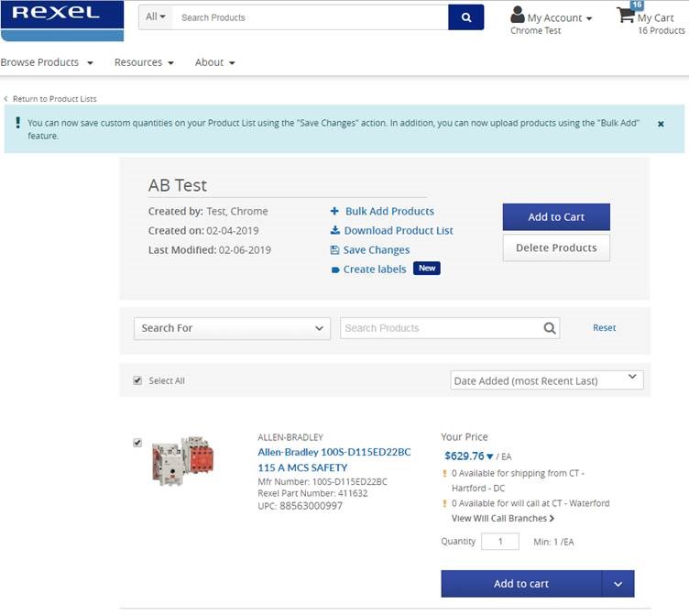Viewport: 689px width, 616px height.
Task: Open the shopping cart icon
Action: click(626, 15)
